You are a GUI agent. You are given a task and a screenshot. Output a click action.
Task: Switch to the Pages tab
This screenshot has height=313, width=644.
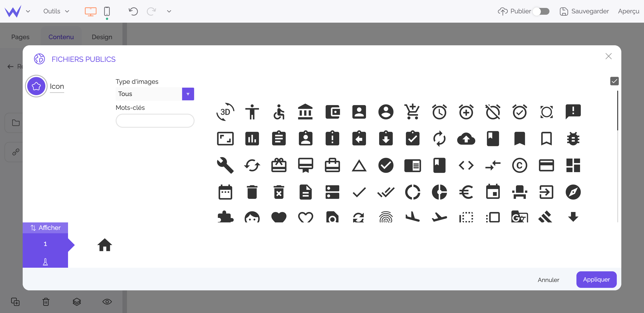pos(21,36)
